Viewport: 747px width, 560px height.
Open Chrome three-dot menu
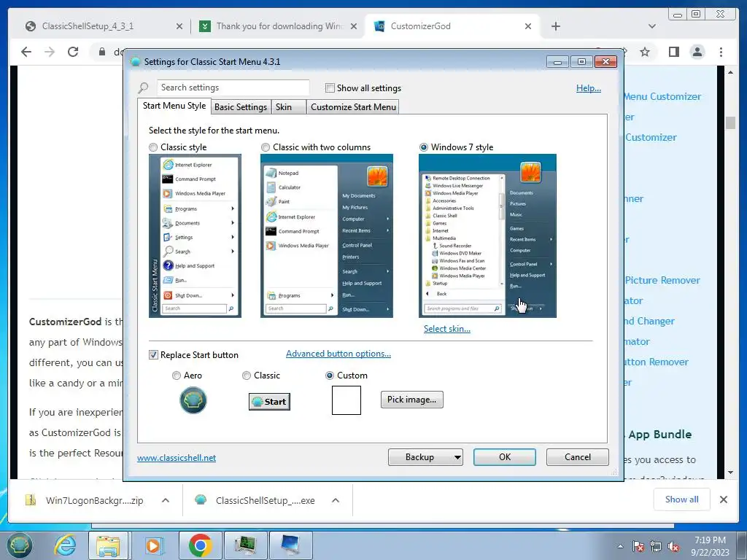721,52
